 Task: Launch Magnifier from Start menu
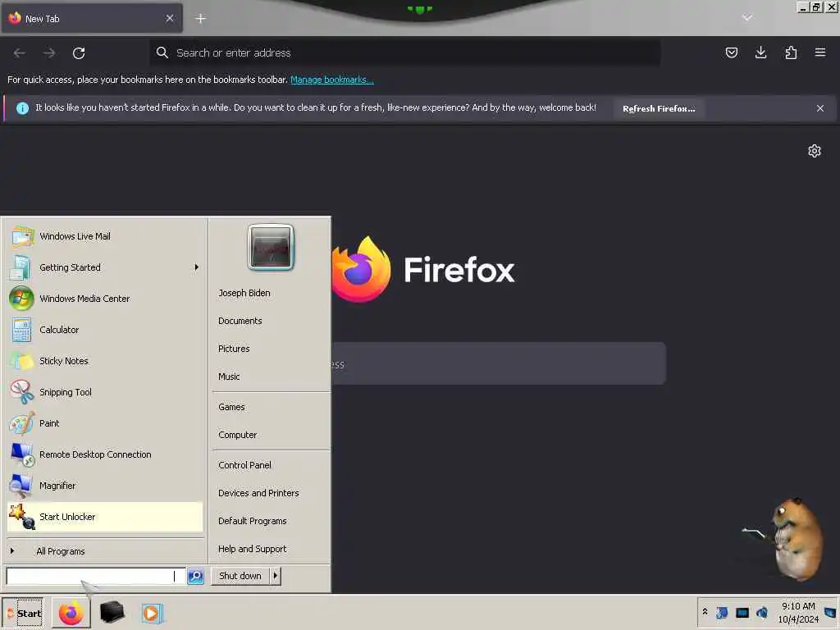click(104, 486)
